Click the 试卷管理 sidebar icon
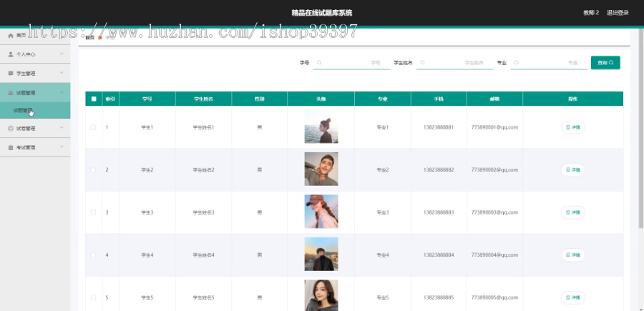Viewport: 644px width, 311px height. [x=11, y=129]
